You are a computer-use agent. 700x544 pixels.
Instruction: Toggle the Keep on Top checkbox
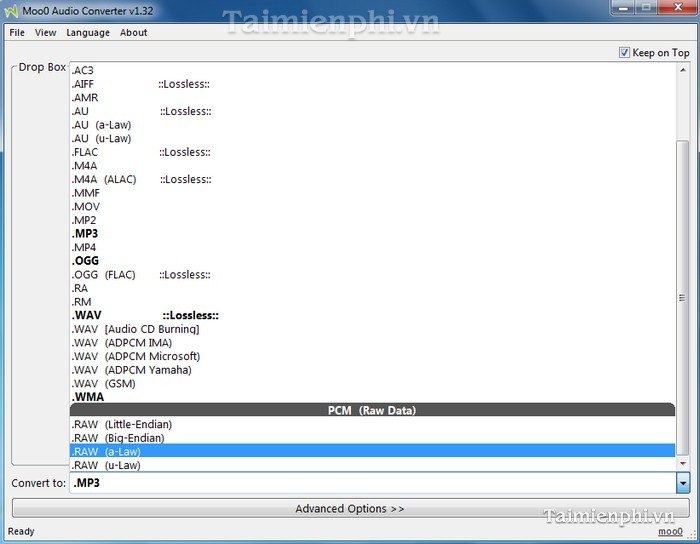click(625, 53)
